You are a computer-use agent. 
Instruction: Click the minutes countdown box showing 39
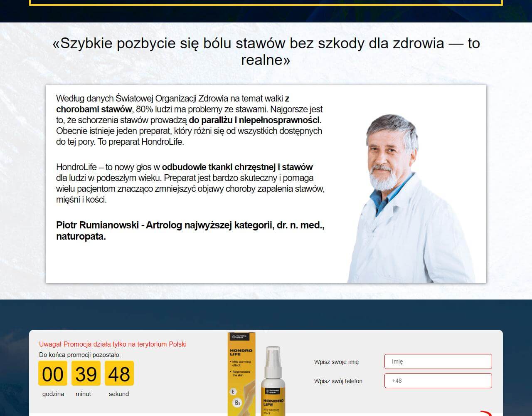pyautogui.click(x=86, y=373)
